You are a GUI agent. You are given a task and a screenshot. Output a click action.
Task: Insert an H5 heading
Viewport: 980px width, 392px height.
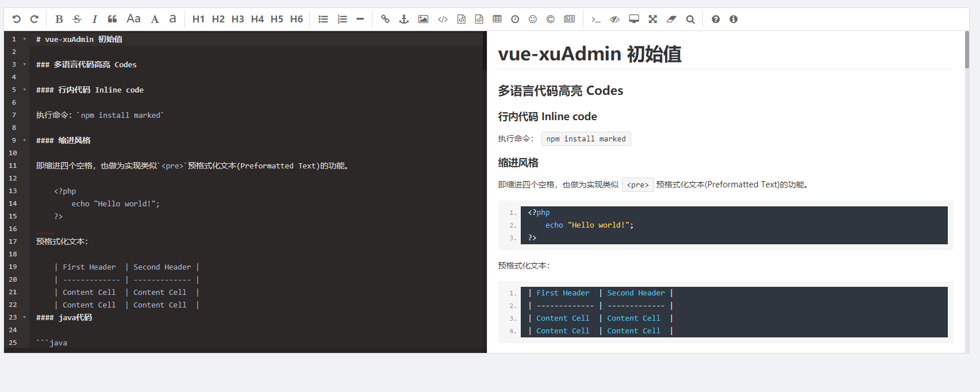[277, 19]
